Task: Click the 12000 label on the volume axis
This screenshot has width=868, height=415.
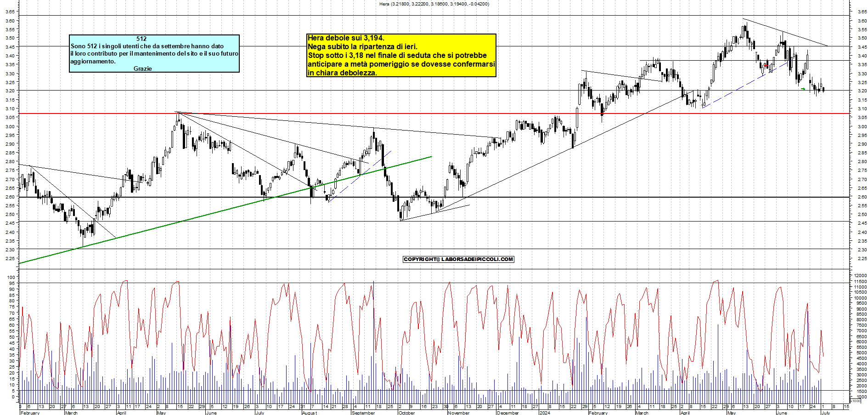Action: point(861,276)
